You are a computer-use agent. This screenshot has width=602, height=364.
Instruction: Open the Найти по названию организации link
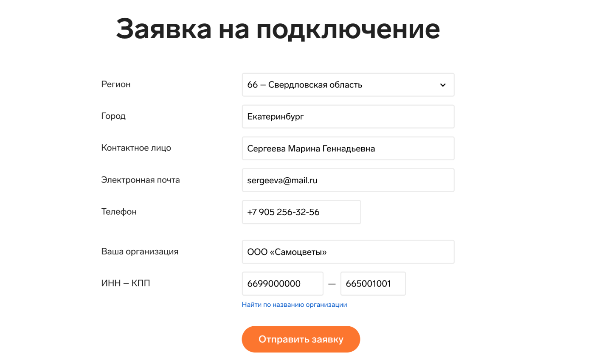pyautogui.click(x=294, y=305)
